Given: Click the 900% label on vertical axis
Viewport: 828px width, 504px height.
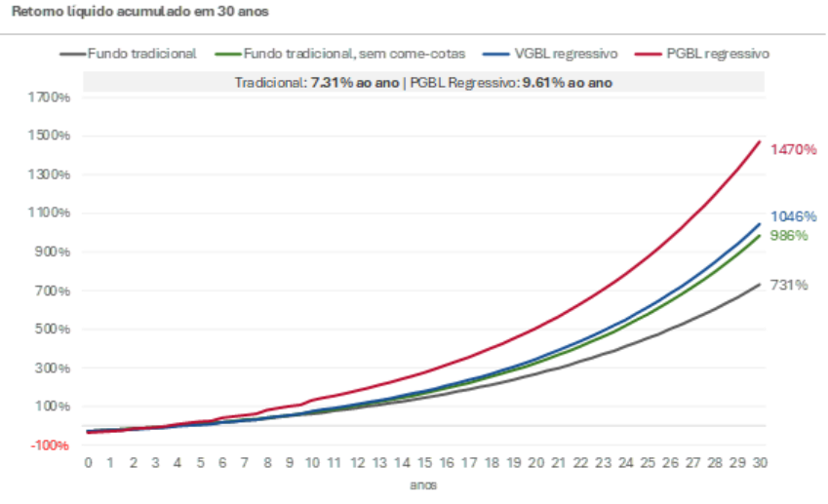Looking at the screenshot, I should [50, 252].
